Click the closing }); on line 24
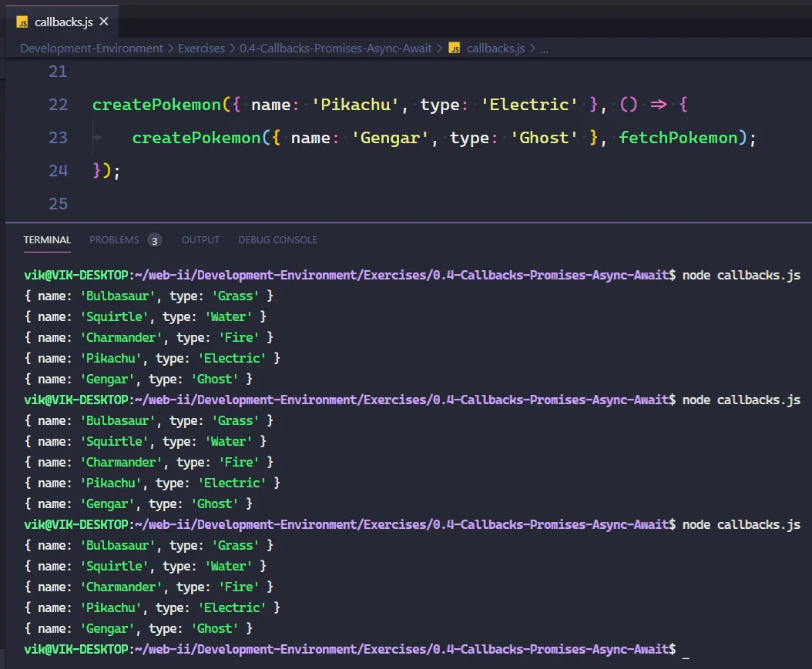Screen dimensions: 812x669 tap(106, 171)
